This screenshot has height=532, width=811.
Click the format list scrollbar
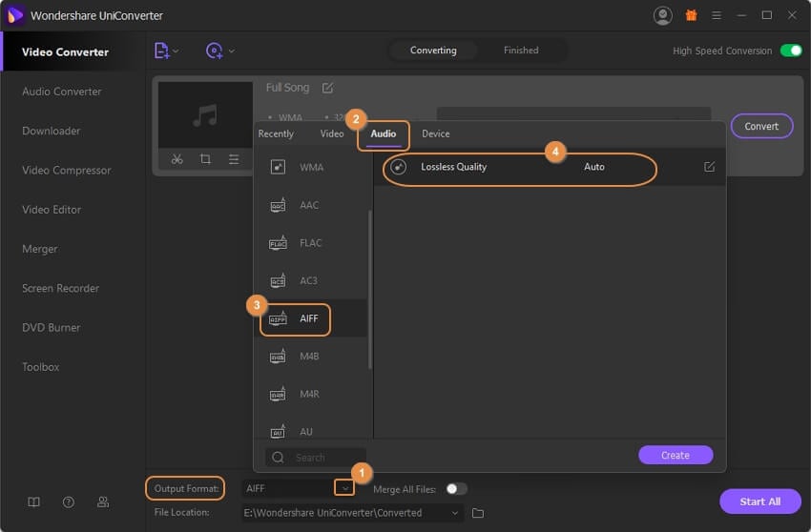pos(370,290)
